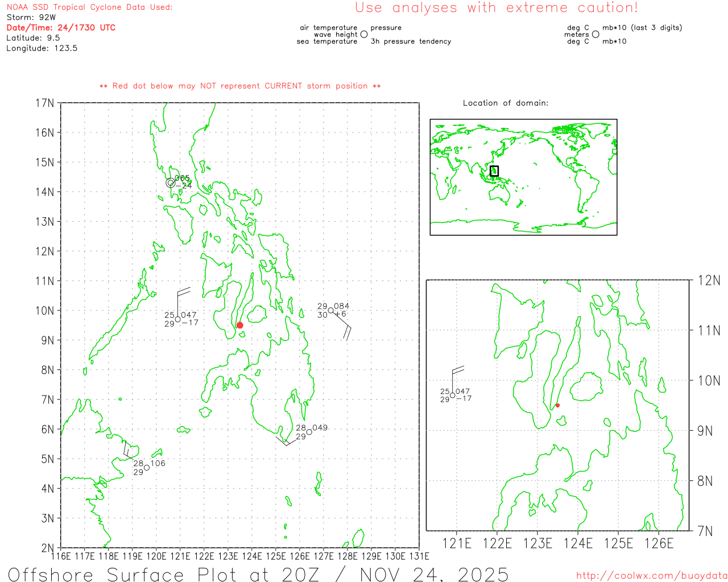Click the '12N' label on inset map axis
728x582 pixels.
(x=709, y=281)
